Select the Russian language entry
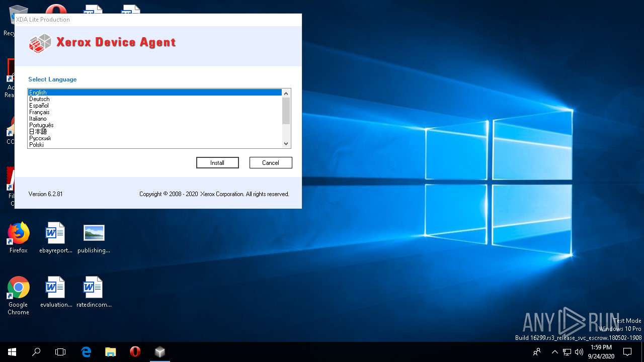The image size is (644, 362). tap(155, 138)
